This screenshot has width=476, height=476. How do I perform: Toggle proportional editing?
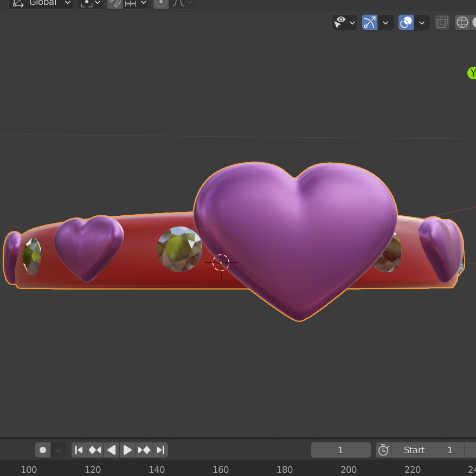(x=161, y=4)
